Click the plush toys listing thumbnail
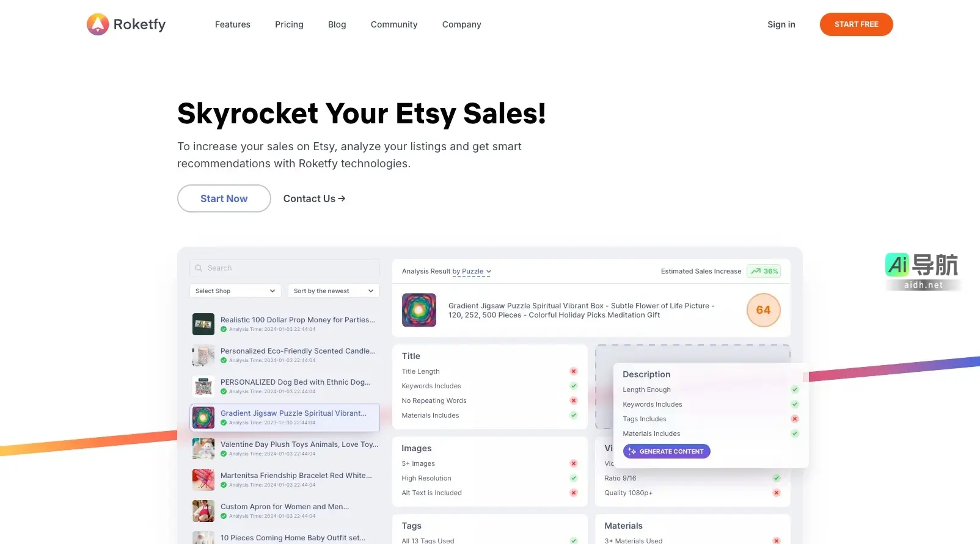The image size is (980, 544). pyautogui.click(x=203, y=449)
